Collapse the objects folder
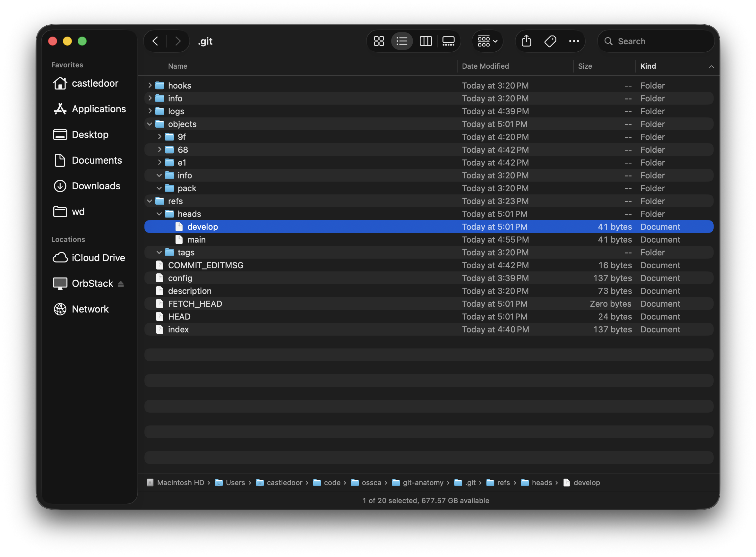The width and height of the screenshot is (756, 557). [x=150, y=124]
